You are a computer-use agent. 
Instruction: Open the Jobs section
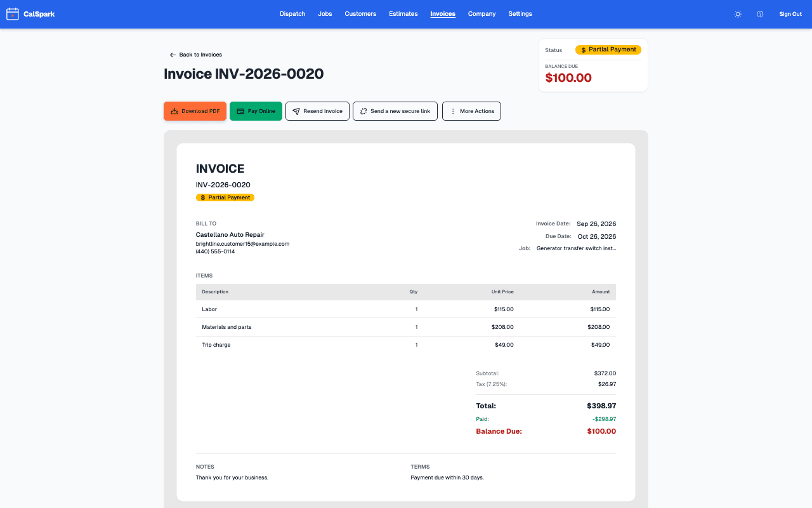tap(325, 14)
